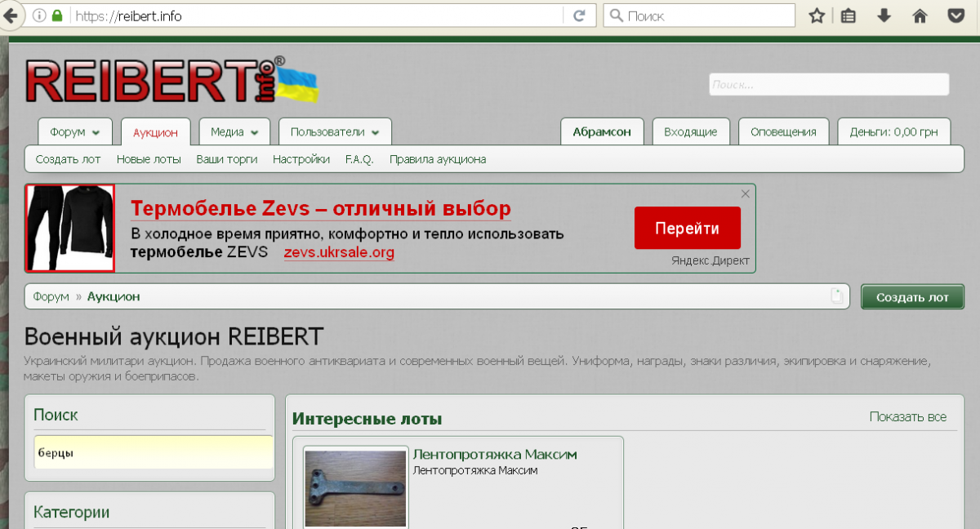
Task: Click the page icon in breadcrumb bar
Action: (x=836, y=296)
